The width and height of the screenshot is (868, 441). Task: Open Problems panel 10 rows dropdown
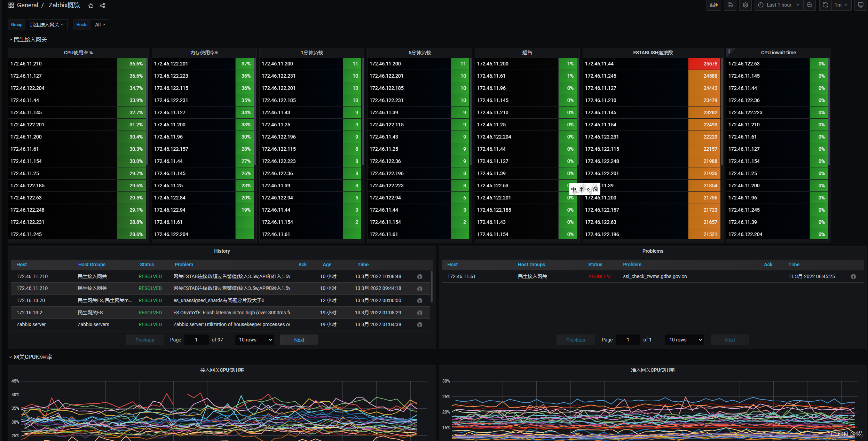(x=685, y=340)
